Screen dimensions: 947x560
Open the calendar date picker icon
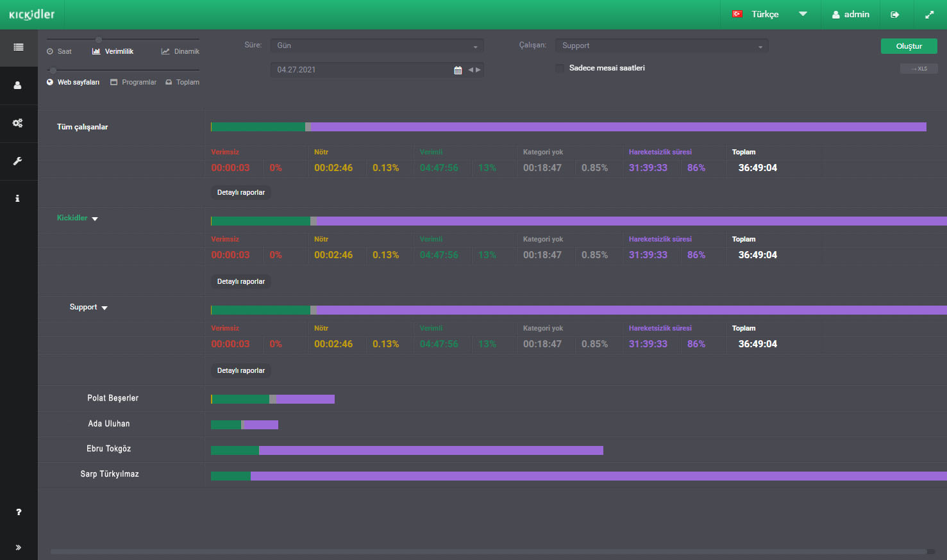[x=458, y=70]
